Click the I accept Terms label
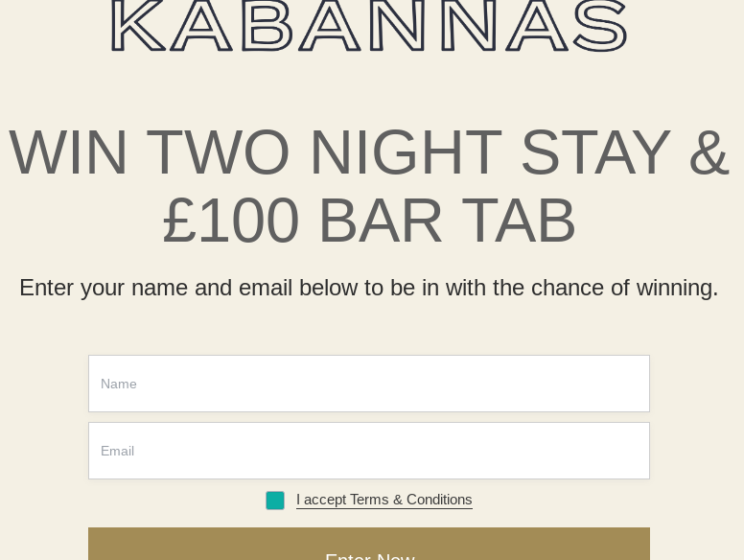 point(384,500)
